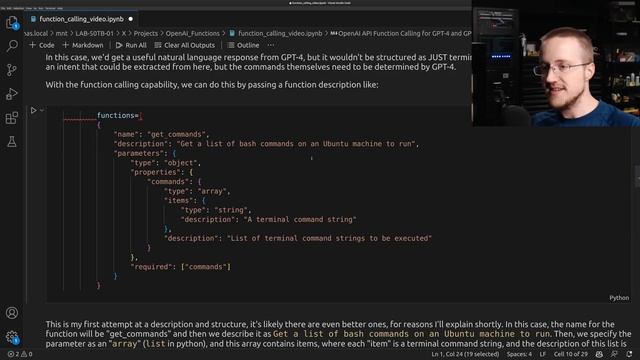Open the Copilot status icon
The width and height of the screenshot is (640, 360).
click(599, 354)
